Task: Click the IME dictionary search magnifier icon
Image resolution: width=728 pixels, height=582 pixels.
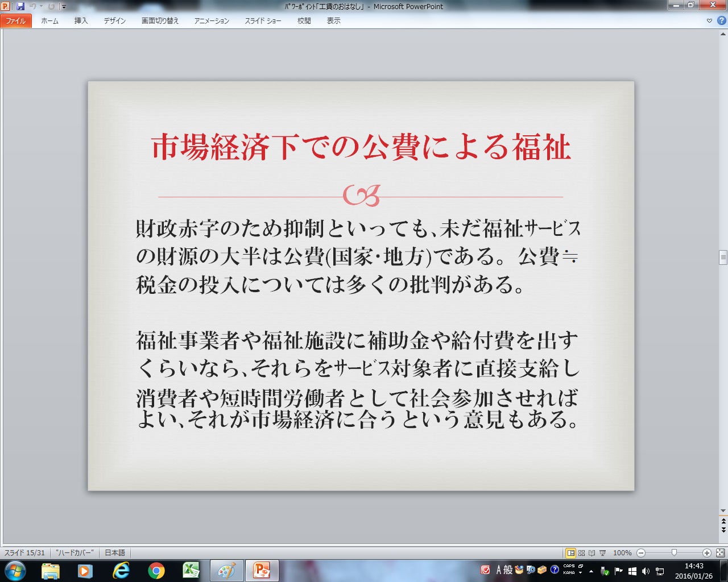Action: [x=531, y=570]
